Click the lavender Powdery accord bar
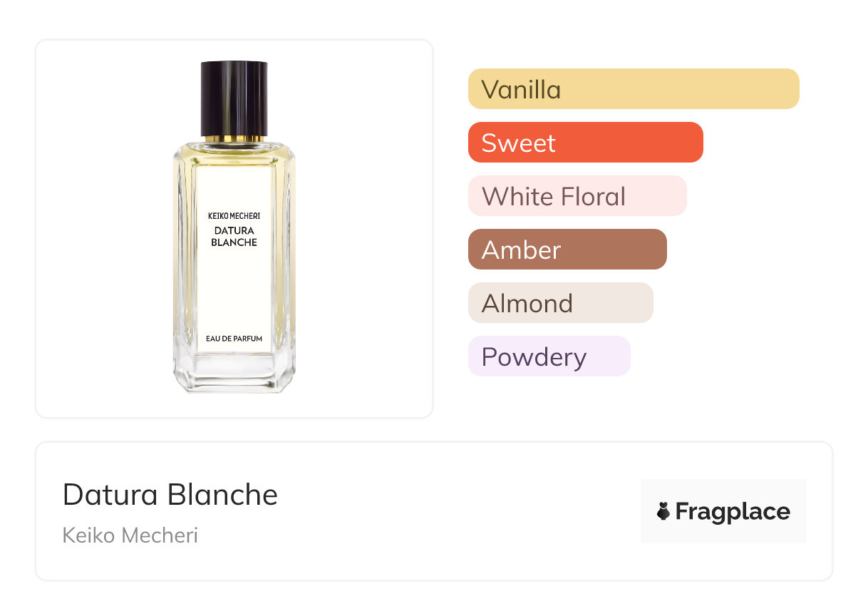This screenshot has width=868, height=616. (549, 356)
